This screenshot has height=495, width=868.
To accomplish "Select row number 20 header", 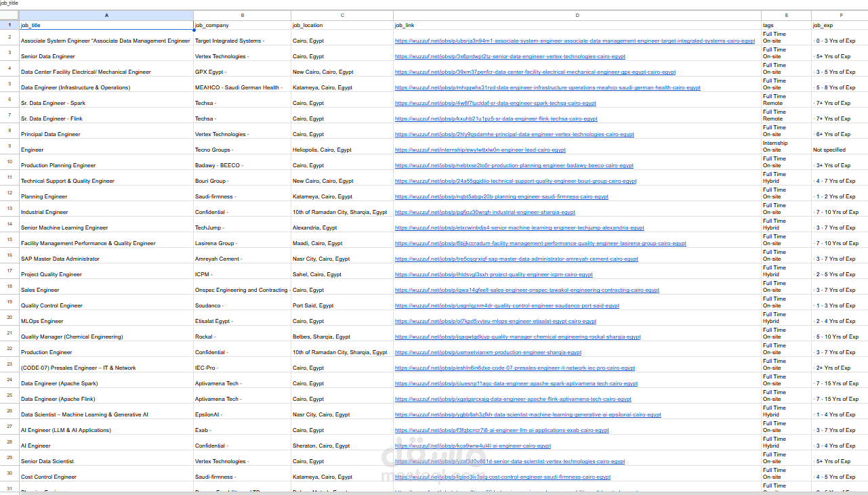I will [9, 318].
